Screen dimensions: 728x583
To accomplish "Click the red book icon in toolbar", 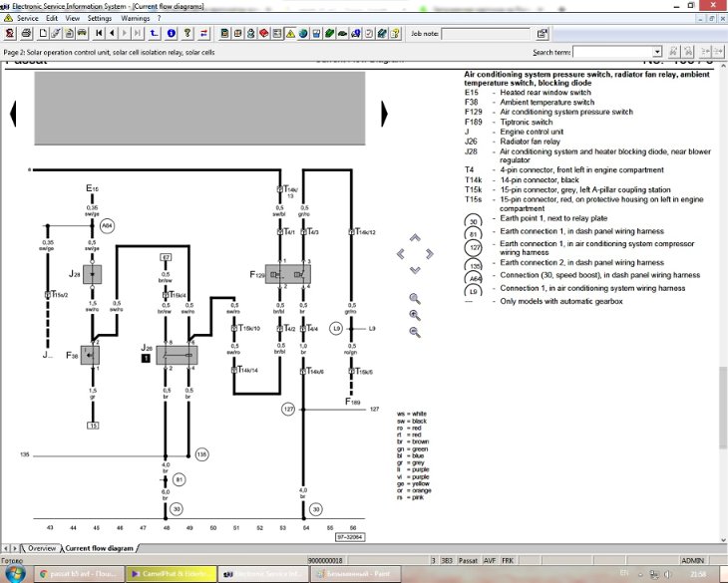I will [263, 34].
